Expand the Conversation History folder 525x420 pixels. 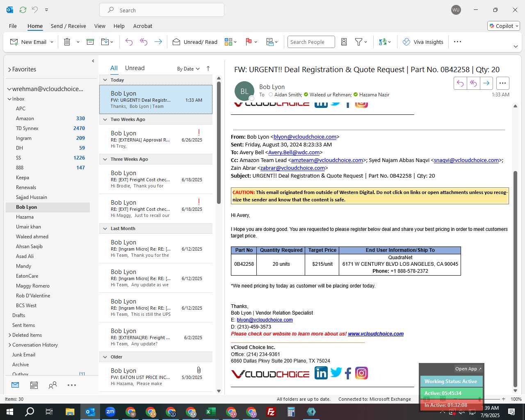pyautogui.click(x=9, y=345)
